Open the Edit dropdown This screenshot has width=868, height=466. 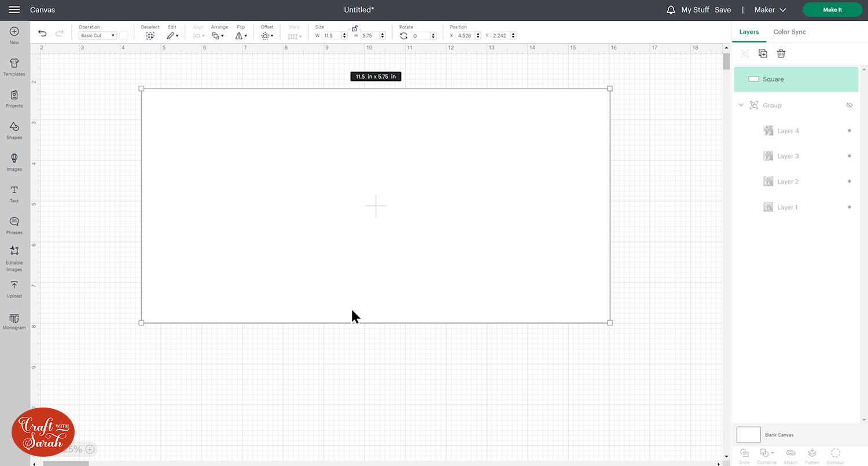172,36
